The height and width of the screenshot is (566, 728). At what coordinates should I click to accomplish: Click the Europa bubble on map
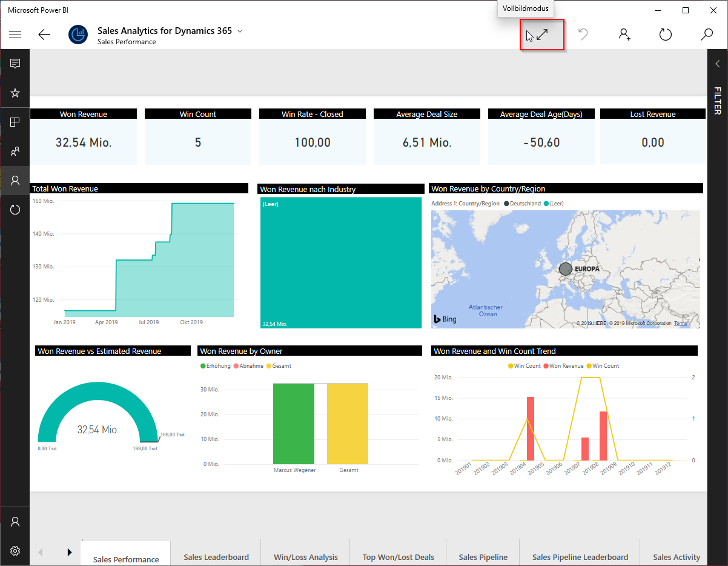[566, 268]
